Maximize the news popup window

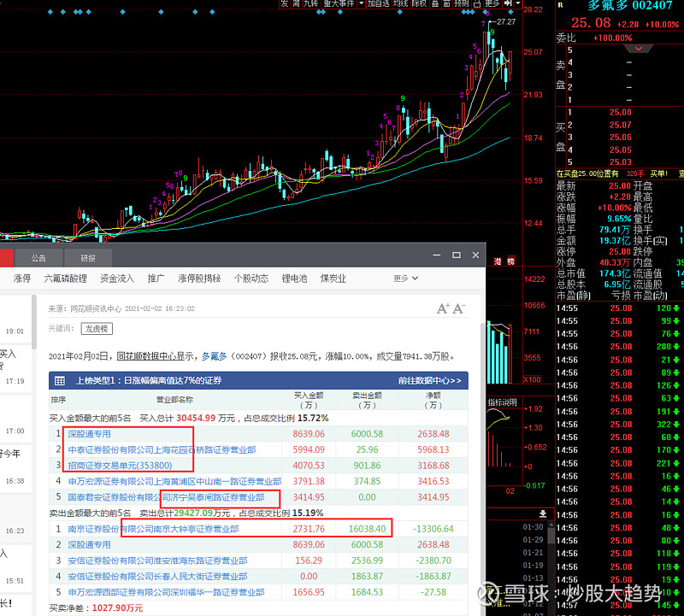(457, 255)
